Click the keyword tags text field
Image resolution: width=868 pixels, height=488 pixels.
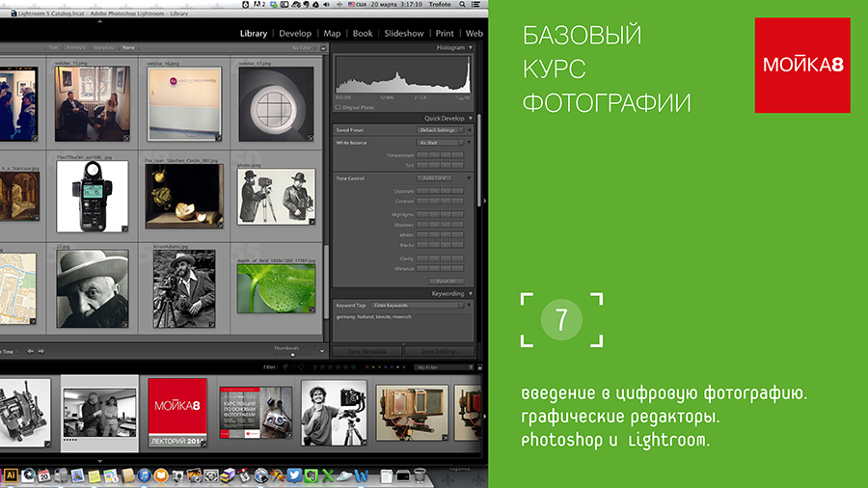click(x=402, y=326)
